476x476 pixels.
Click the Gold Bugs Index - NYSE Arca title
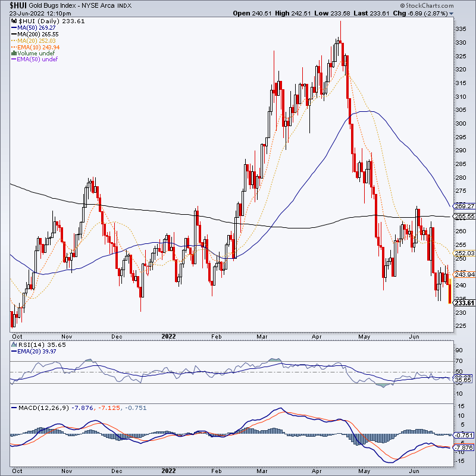[80, 6]
